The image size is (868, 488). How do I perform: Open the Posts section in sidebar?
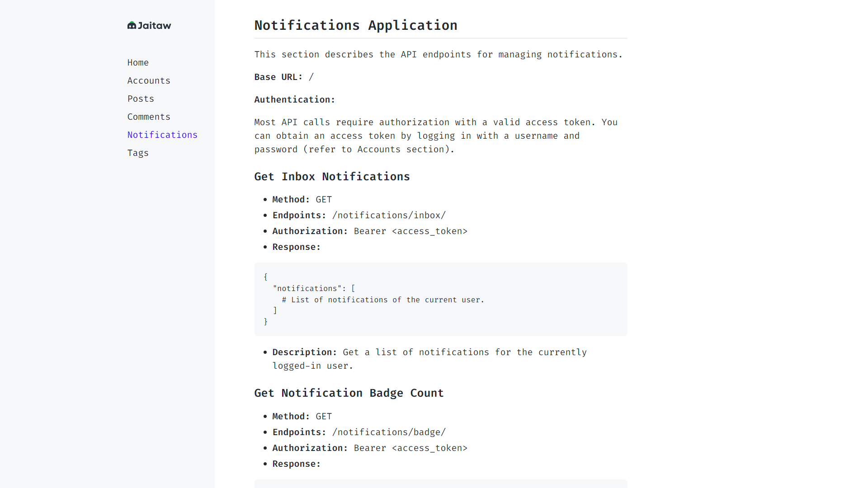point(141,99)
